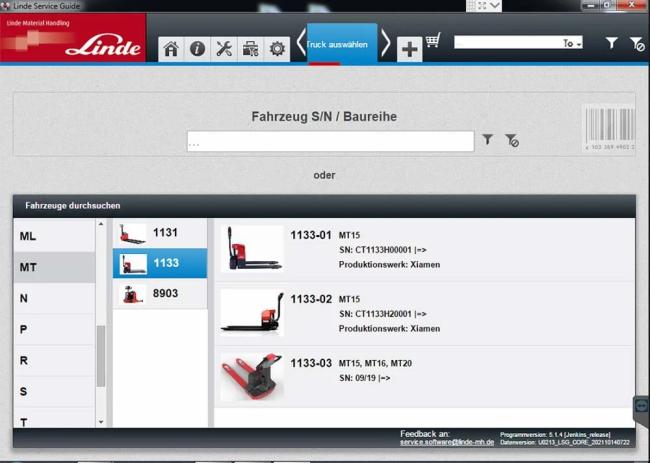Clear filter beside serial number field
650x463 pixels.
[x=511, y=141]
